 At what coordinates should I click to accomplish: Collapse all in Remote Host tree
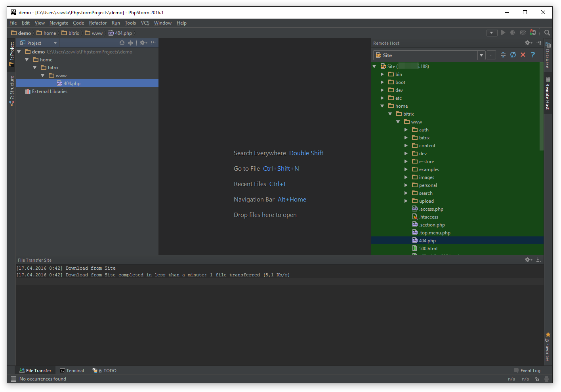click(503, 55)
